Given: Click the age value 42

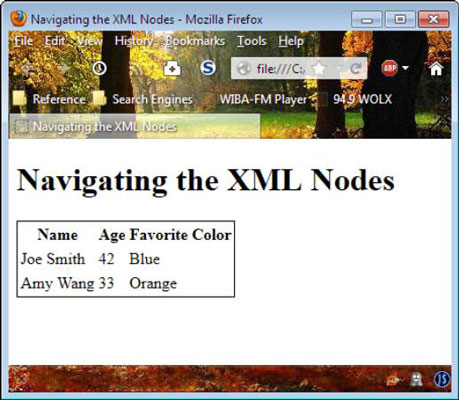Looking at the screenshot, I should point(106,259).
